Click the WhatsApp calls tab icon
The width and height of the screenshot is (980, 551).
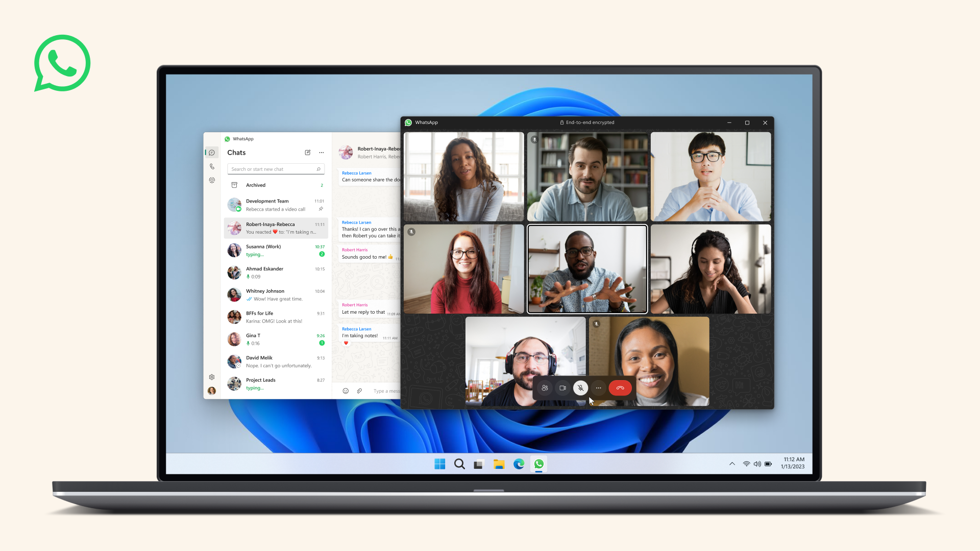[212, 167]
